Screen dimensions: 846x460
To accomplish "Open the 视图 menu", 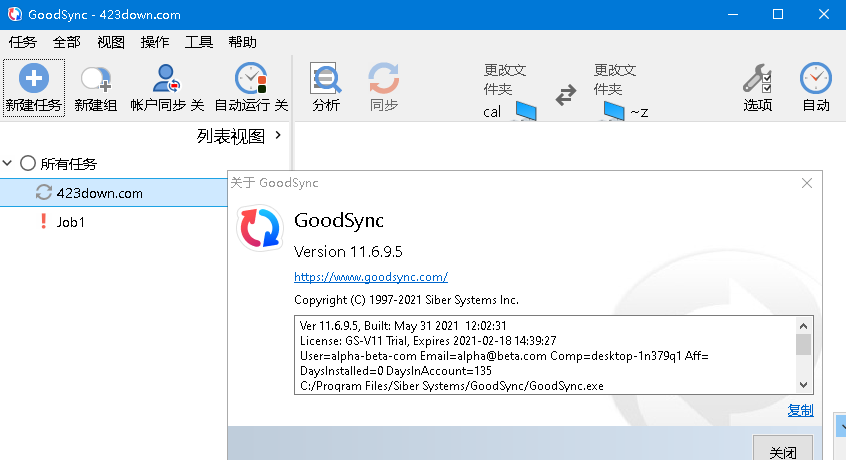I will [x=111, y=42].
